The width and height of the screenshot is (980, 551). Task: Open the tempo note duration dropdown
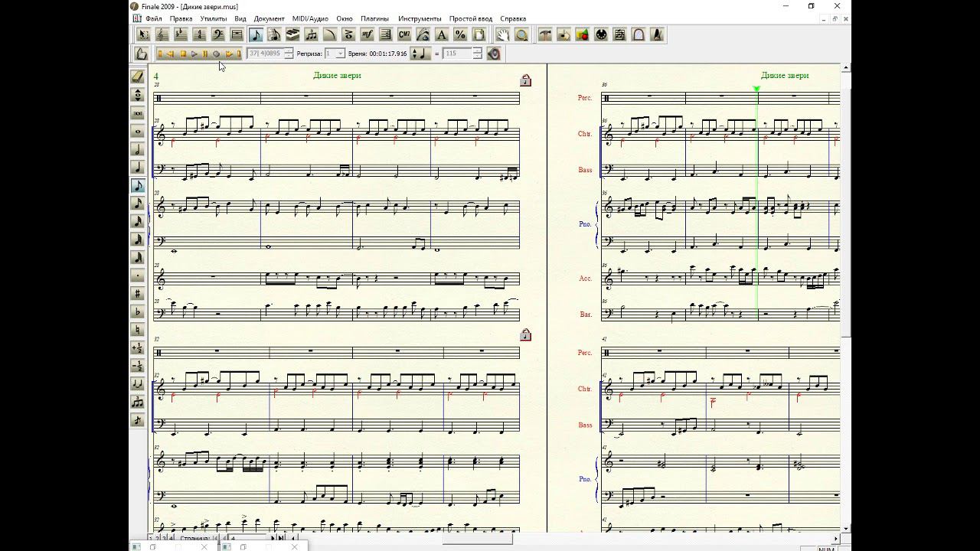tap(420, 54)
